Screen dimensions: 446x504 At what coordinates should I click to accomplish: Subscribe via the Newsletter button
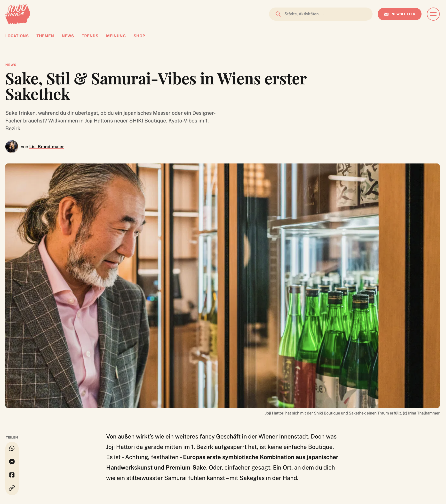(399, 14)
